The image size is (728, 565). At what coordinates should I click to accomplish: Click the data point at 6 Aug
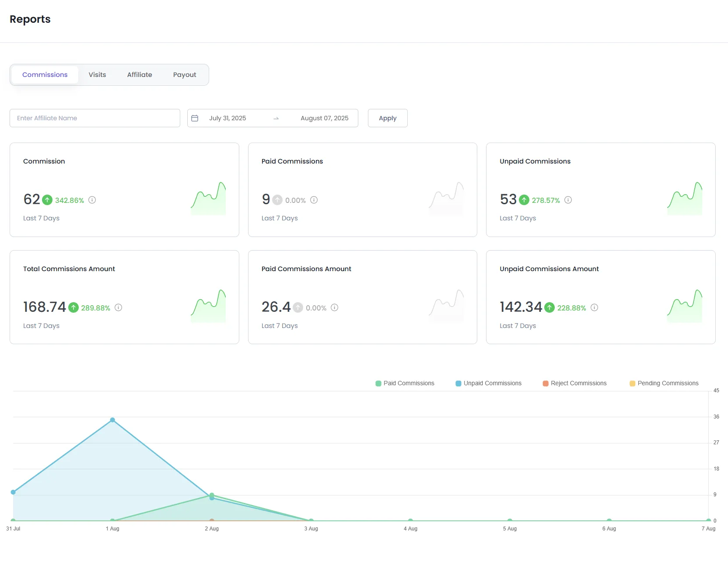609,520
